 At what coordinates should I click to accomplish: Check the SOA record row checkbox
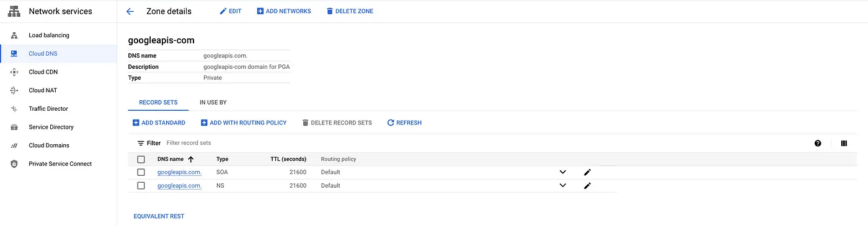pos(141,172)
